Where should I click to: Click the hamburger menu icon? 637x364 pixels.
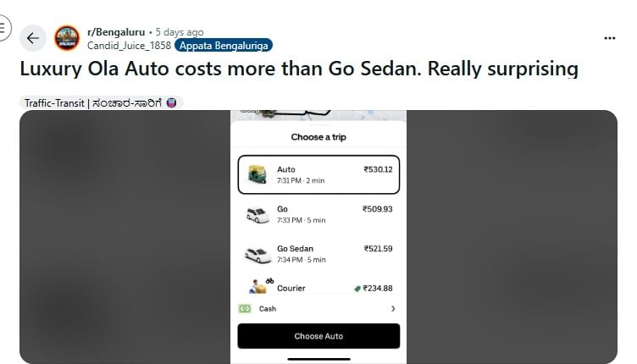click(3, 27)
